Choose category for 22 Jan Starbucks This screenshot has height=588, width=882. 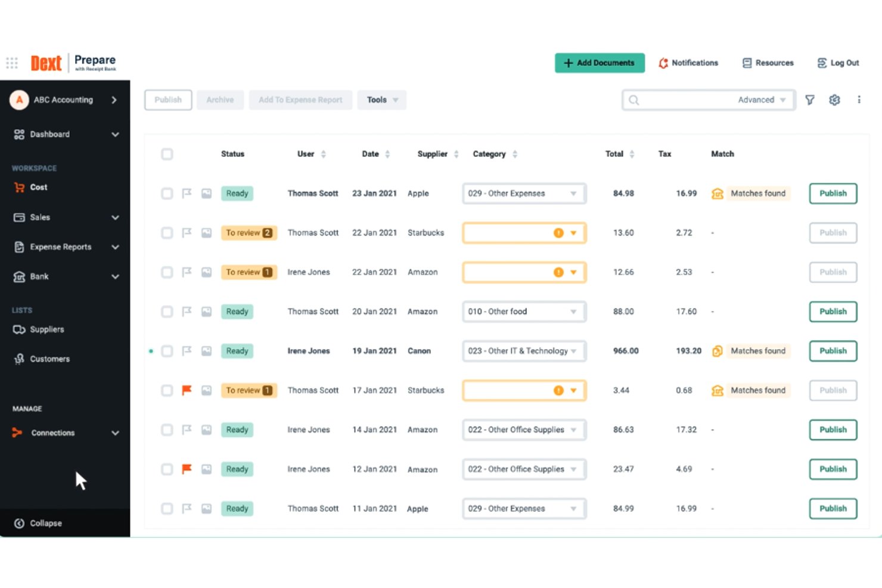tap(524, 233)
